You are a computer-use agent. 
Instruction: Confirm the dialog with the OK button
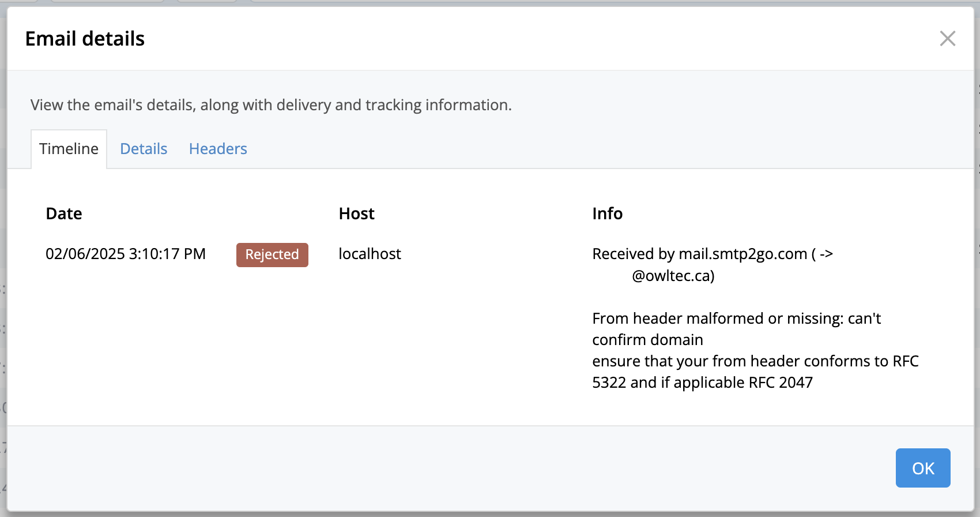(x=923, y=468)
